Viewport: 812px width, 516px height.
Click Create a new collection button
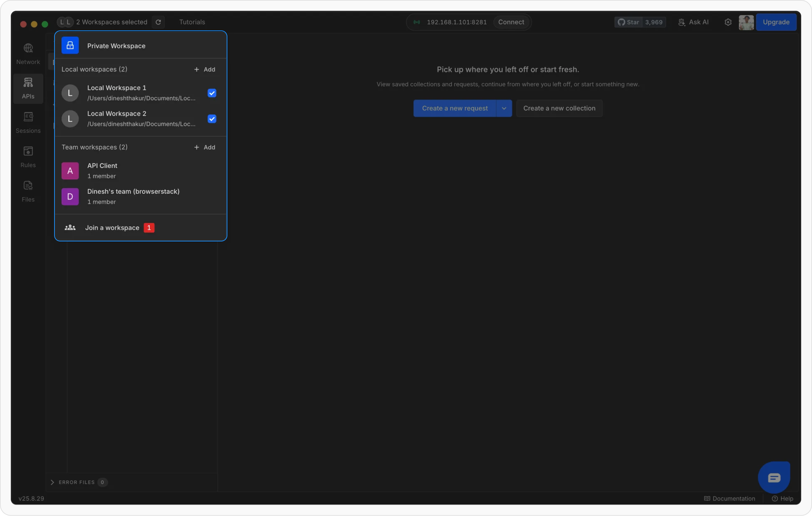(x=559, y=108)
